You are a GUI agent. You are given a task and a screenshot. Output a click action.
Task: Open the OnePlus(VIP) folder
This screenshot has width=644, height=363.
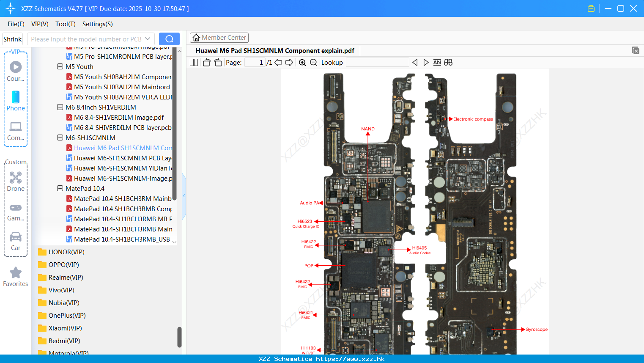pyautogui.click(x=62, y=315)
